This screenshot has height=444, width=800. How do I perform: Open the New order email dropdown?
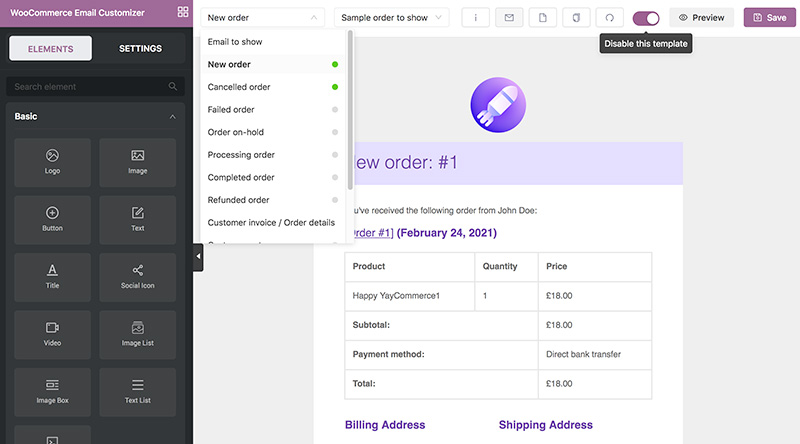pos(262,17)
